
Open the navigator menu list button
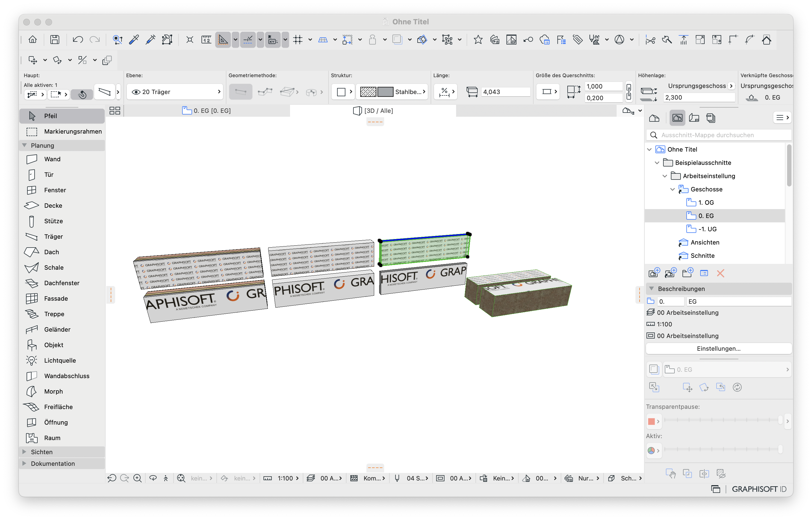782,118
